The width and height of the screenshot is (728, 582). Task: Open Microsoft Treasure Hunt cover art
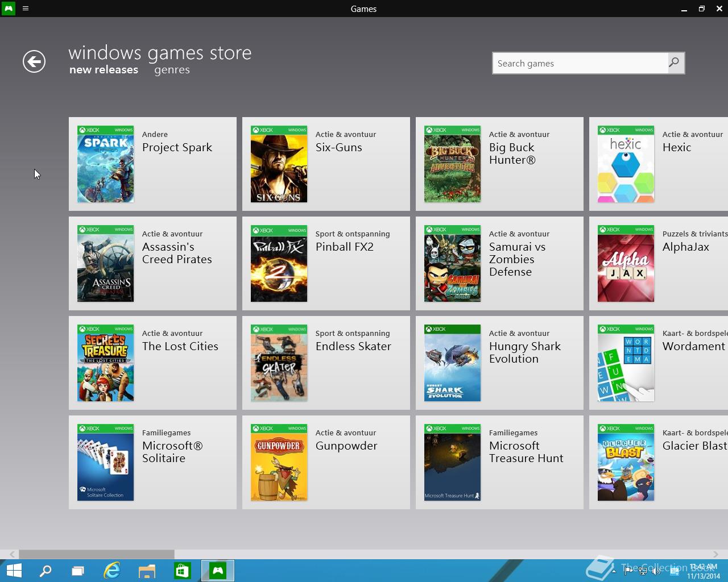pyautogui.click(x=453, y=463)
